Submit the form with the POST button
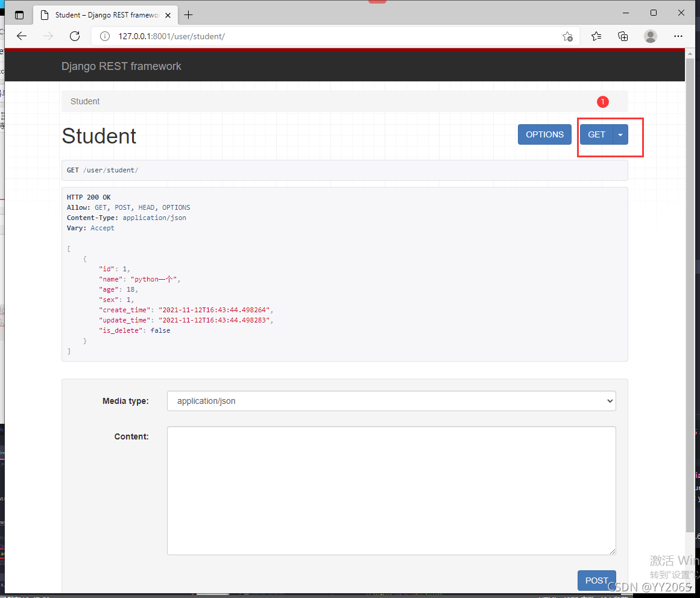 [596, 581]
